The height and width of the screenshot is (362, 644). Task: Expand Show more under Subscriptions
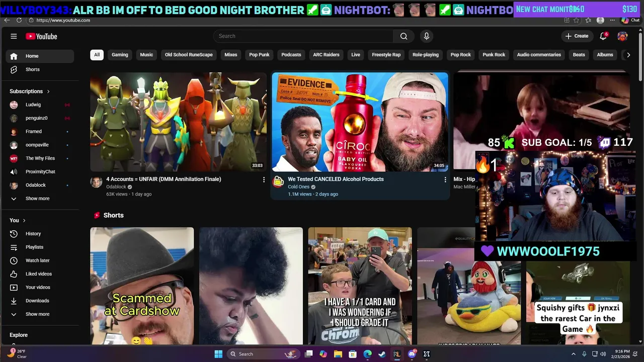[40, 199]
